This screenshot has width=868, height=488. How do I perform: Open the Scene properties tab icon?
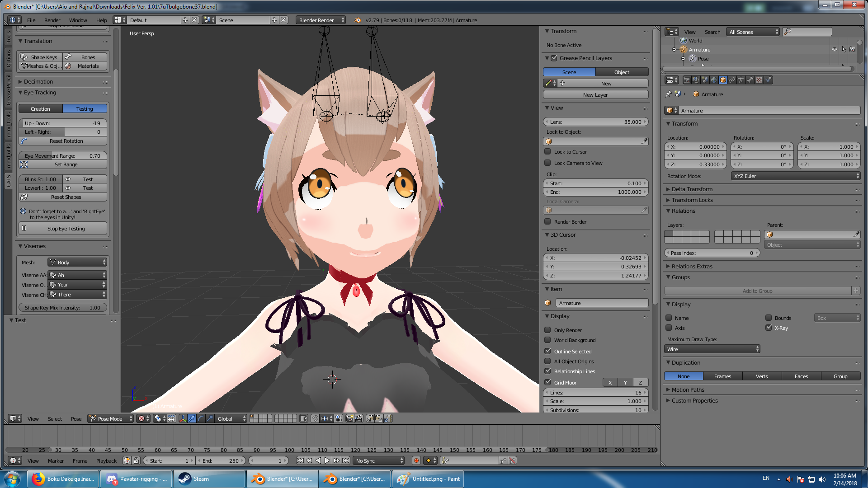[x=705, y=80]
